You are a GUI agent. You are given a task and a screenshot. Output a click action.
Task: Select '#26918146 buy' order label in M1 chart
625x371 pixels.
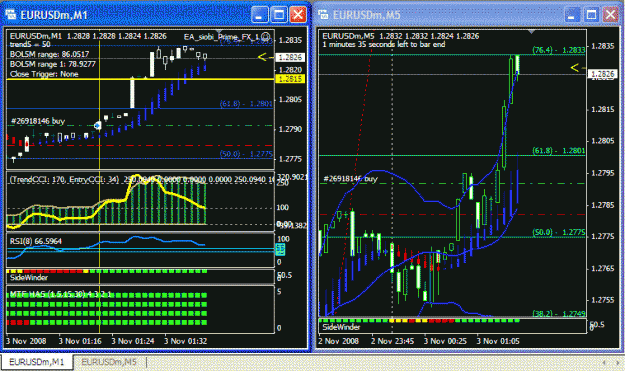38,121
